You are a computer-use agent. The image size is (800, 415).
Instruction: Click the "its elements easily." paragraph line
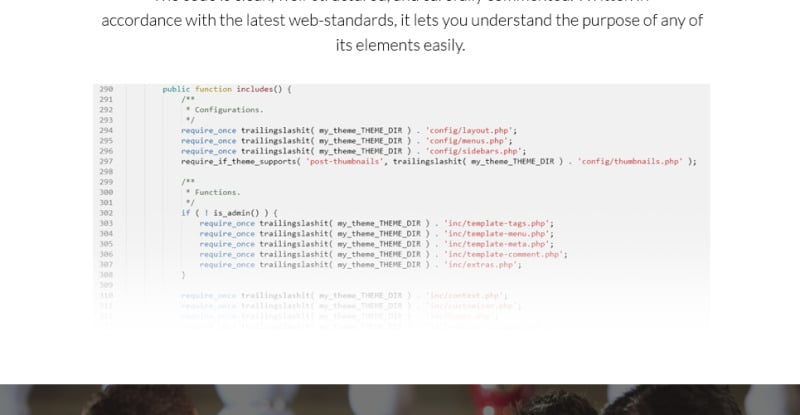401,45
